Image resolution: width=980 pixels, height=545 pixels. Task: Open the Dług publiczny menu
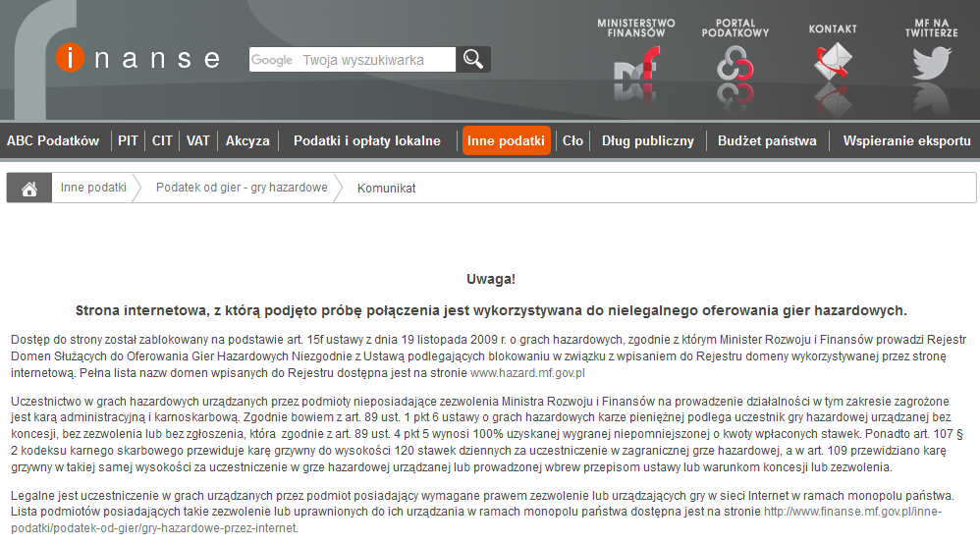coord(647,140)
